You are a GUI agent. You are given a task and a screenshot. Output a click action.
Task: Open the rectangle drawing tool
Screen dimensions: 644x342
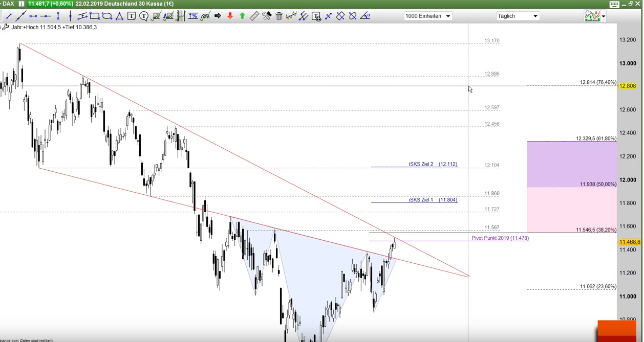95,16
